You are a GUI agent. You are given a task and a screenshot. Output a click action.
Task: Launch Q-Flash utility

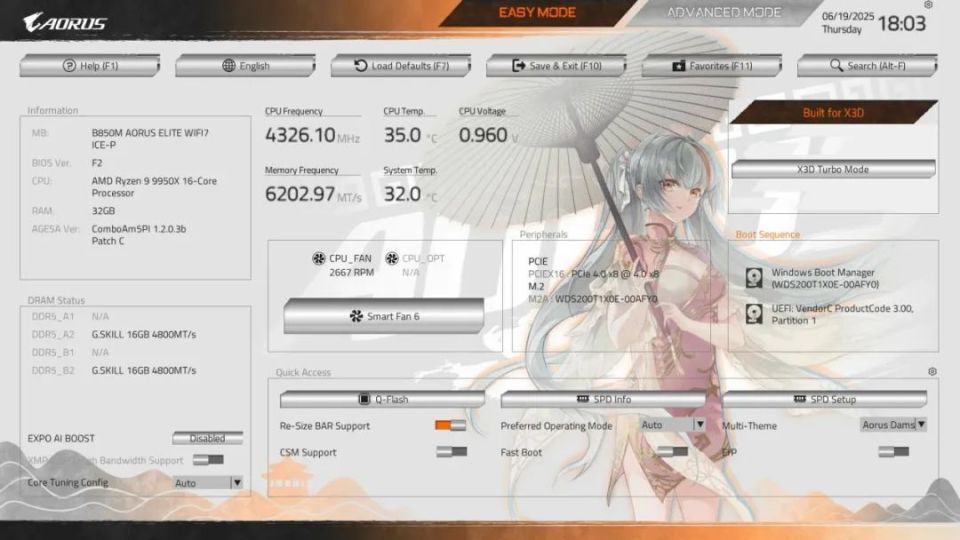[383, 399]
